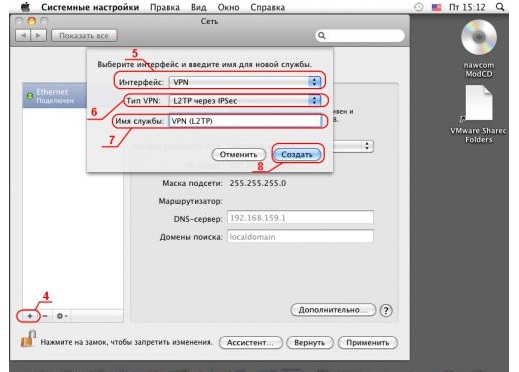Add a new service with plus button
519x372 pixels.
30,316
